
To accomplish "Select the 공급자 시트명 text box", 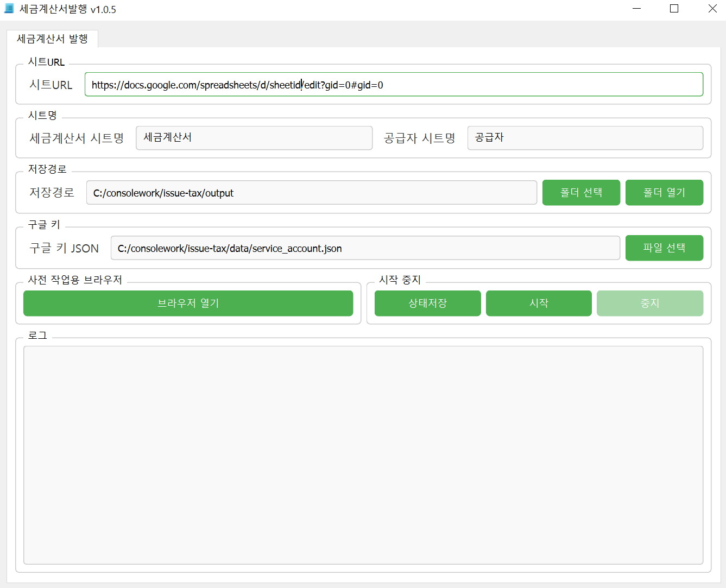I will 585,138.
